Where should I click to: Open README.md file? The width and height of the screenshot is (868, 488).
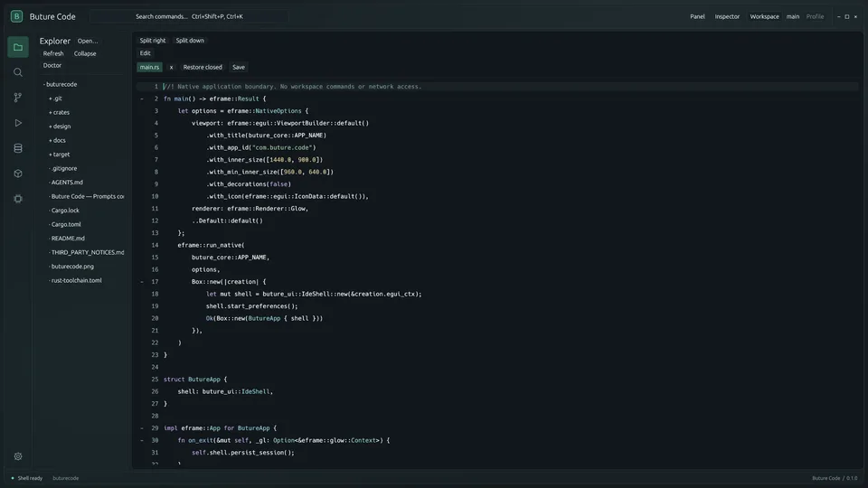pos(67,239)
